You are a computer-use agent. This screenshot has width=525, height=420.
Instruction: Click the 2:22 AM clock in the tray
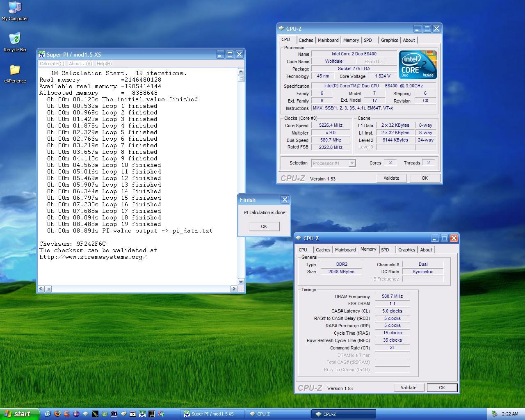tap(510, 414)
